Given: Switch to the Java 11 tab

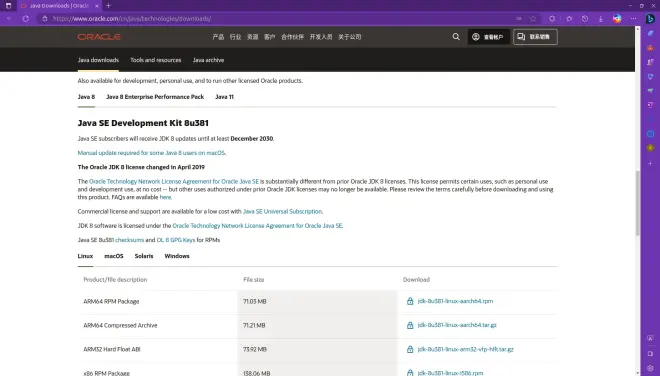Looking at the screenshot, I should point(224,97).
